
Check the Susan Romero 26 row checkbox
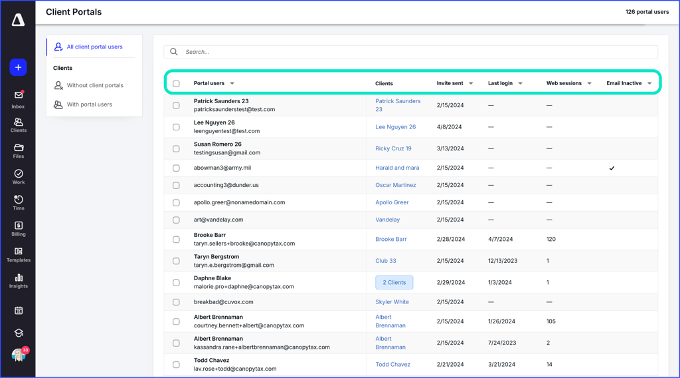pos(176,149)
